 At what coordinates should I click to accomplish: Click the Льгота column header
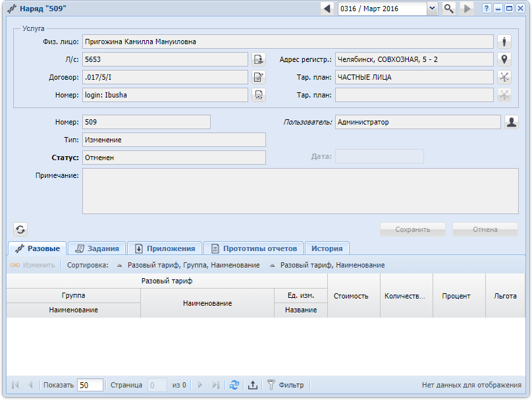[505, 296]
